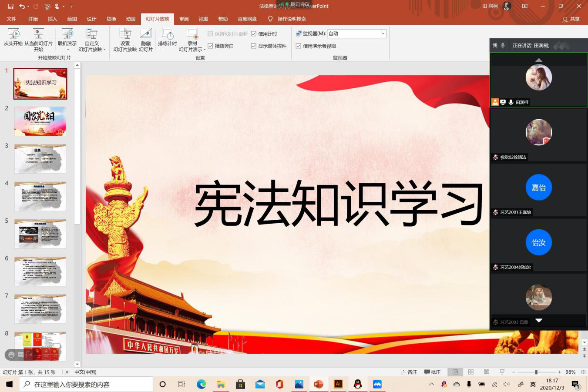Switch to slide sorter view in status bar
The width and height of the screenshot is (588, 392).
click(470, 372)
